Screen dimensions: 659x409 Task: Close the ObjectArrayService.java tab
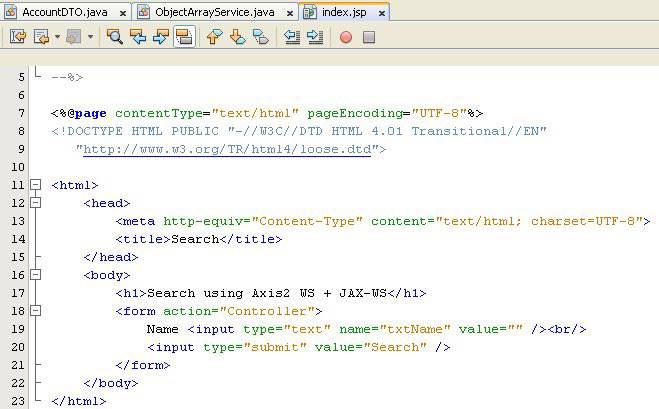290,13
